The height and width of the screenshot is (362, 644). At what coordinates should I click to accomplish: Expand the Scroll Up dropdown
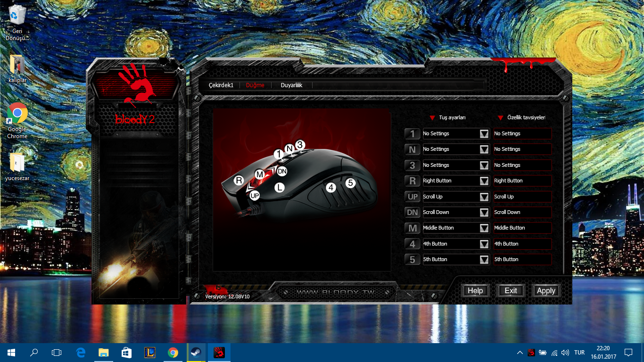click(x=484, y=197)
